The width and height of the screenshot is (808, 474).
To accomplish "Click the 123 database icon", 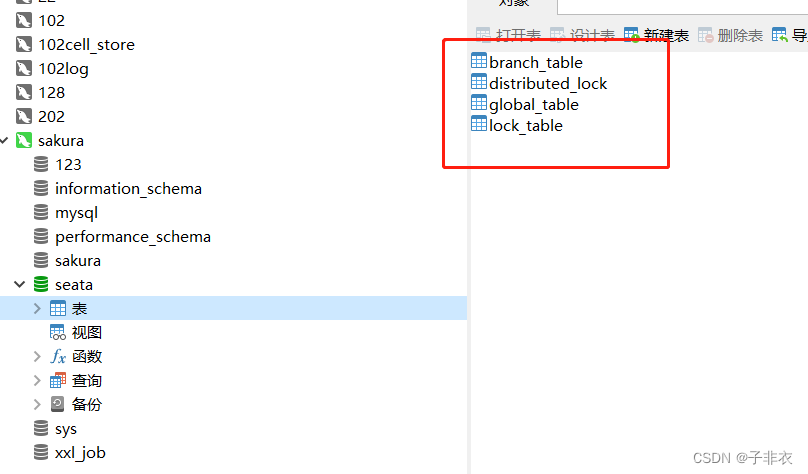I will point(41,164).
